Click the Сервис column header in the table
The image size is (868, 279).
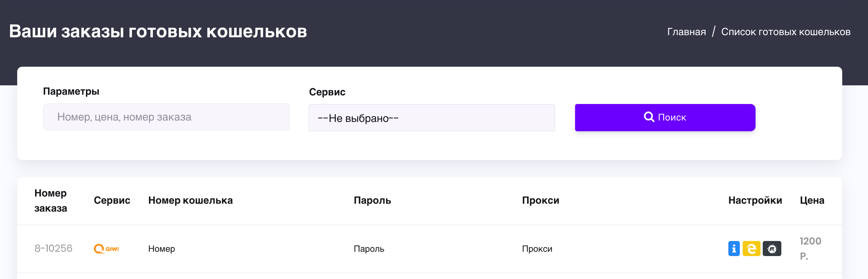click(x=112, y=200)
